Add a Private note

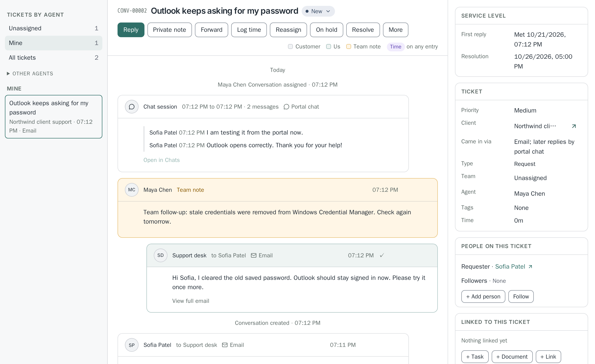169,30
